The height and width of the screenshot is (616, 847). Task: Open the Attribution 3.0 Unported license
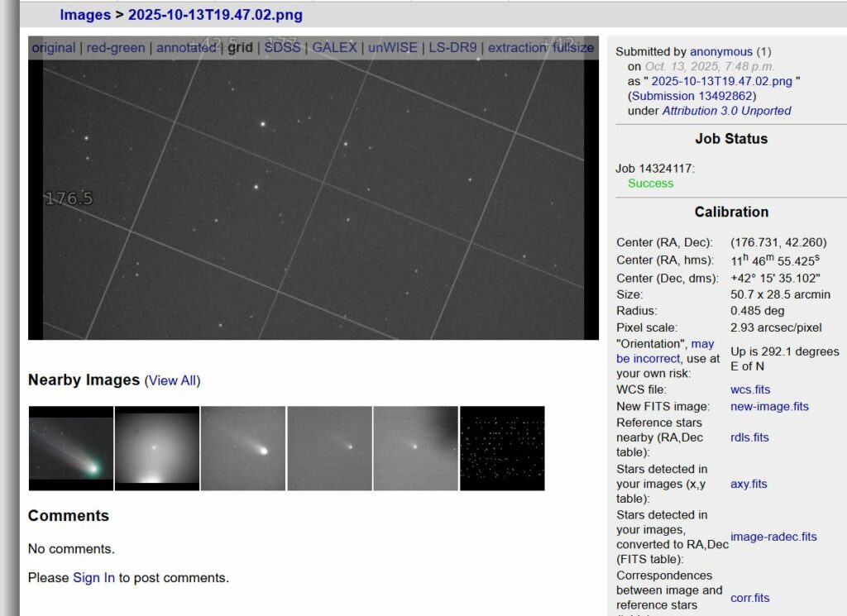726,111
